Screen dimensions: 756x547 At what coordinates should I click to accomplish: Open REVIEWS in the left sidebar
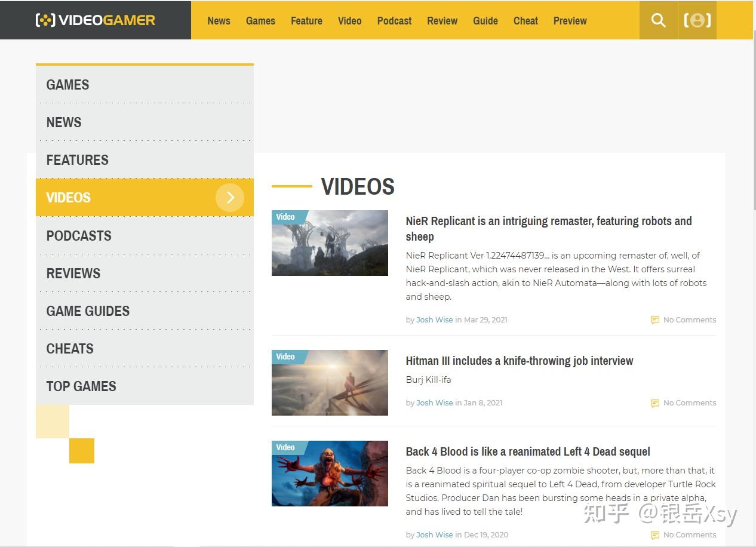[73, 273]
